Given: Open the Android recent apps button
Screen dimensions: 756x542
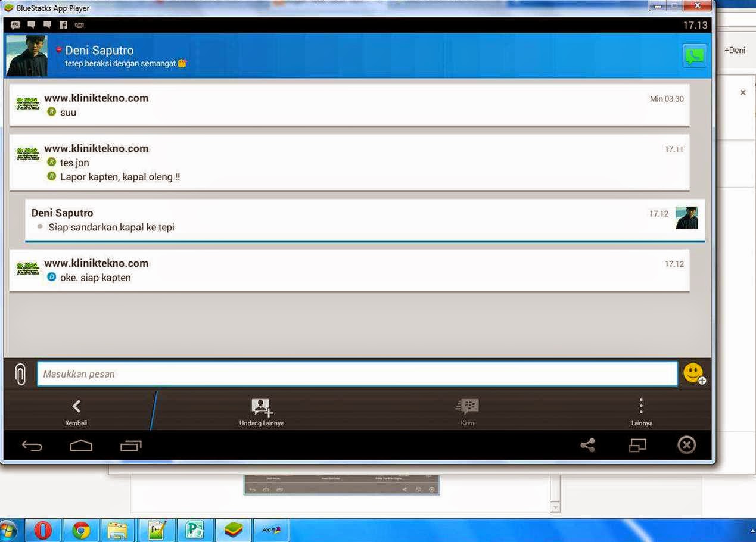Looking at the screenshot, I should point(131,446).
